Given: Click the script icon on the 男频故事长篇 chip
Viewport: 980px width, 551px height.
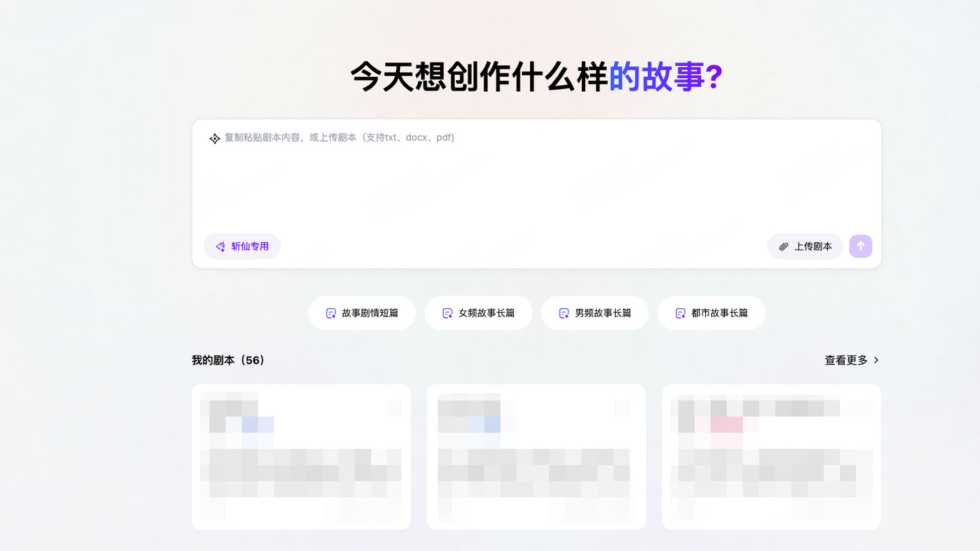Looking at the screenshot, I should tap(563, 313).
